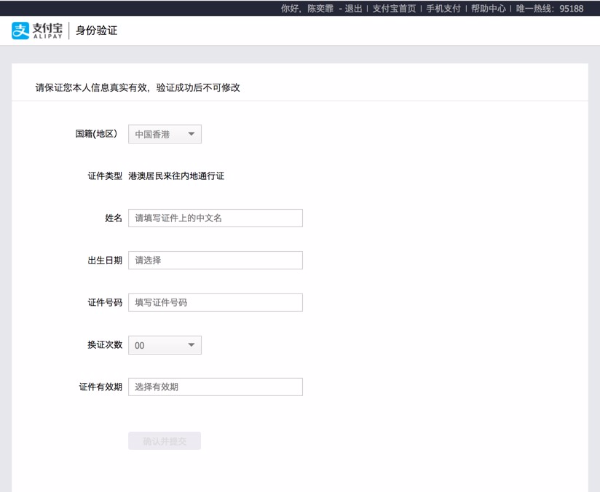This screenshot has width=600, height=492.
Task: Click the 证件类型 field label
Action: [105, 176]
